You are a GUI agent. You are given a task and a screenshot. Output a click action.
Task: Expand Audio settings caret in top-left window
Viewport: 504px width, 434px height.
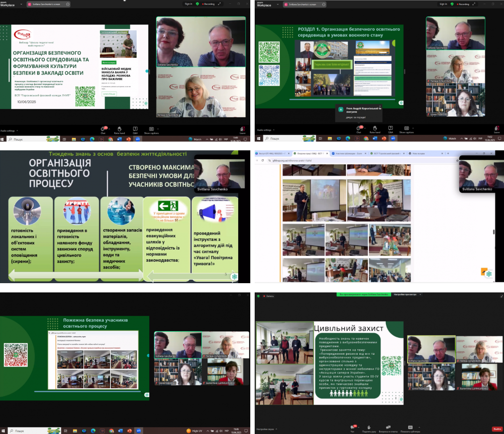tap(17, 131)
